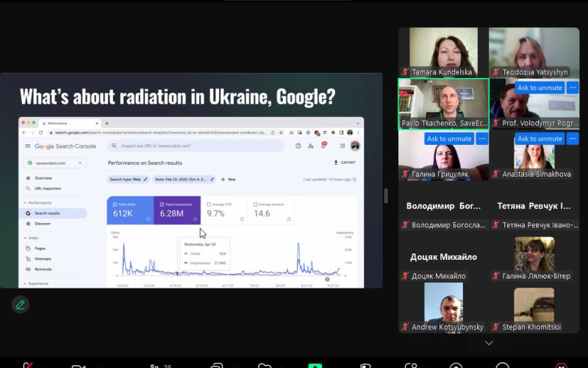Open more options on Prof. Volodymyr tile
The height and width of the screenshot is (368, 588).
coord(573,88)
